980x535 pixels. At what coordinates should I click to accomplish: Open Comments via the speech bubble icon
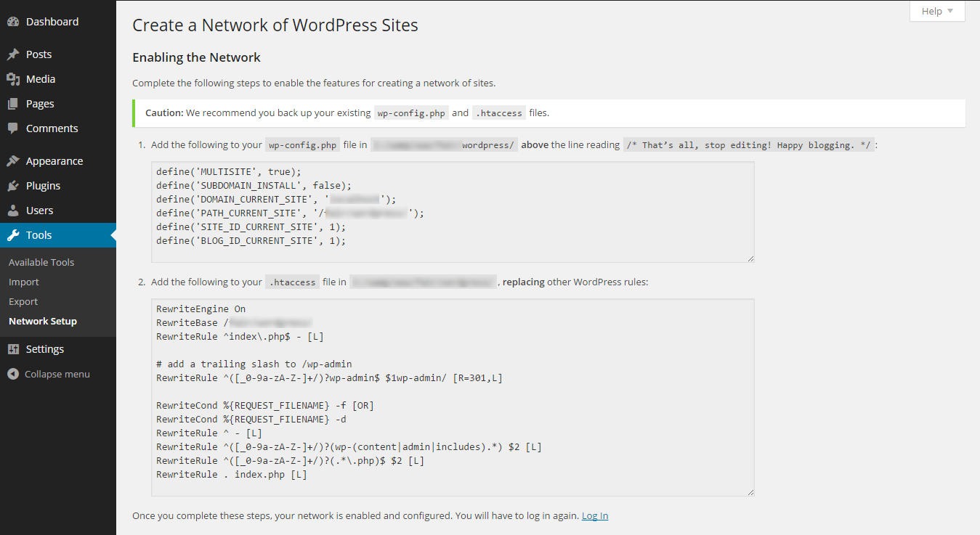pos(15,128)
